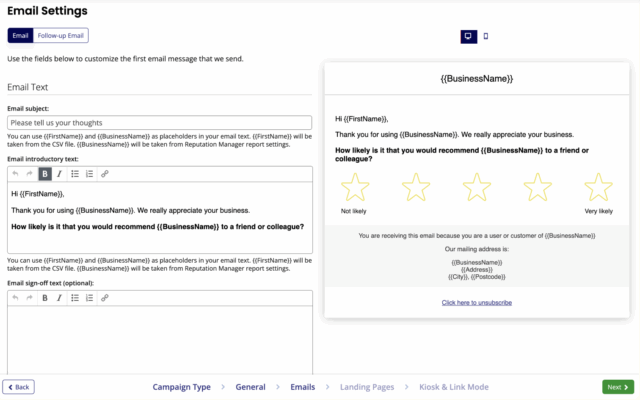This screenshot has width=640, height=400.
Task: Select the first star labeled Not likely
Action: pyautogui.click(x=355, y=187)
